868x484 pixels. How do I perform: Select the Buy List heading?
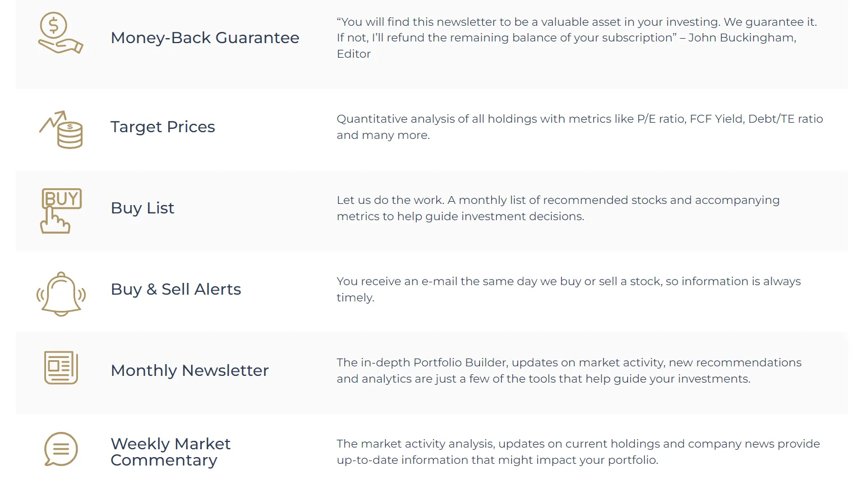[x=142, y=208]
